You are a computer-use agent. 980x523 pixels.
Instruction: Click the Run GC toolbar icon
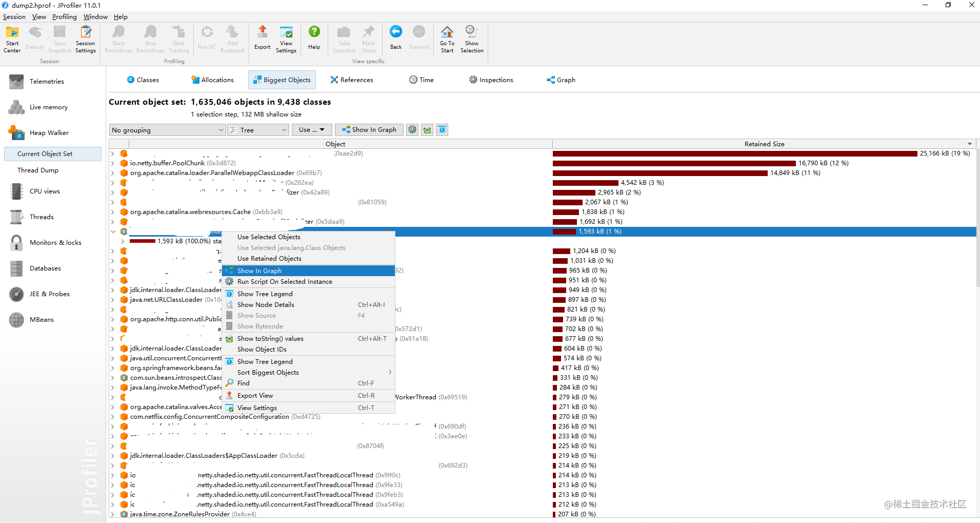[207, 38]
